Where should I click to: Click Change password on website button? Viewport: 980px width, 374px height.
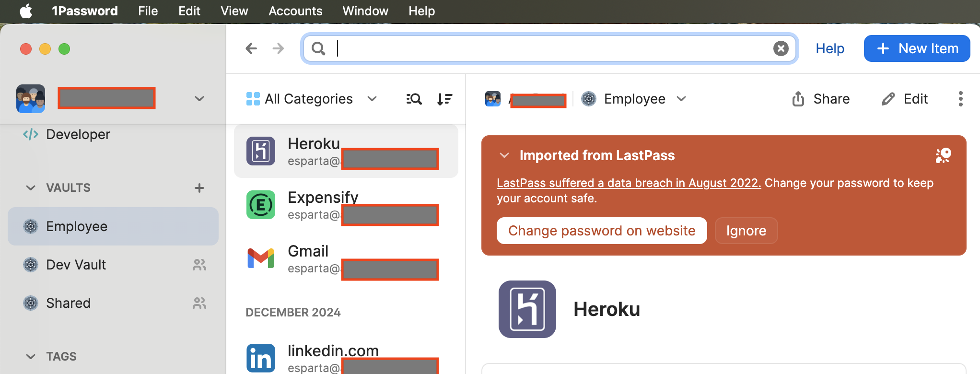601,231
